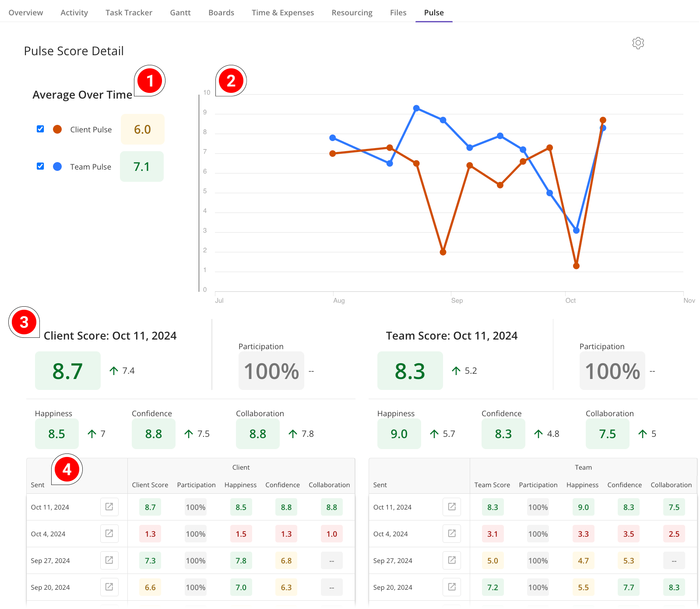This screenshot has height=609, width=700.
Task: Click Sep 20, 2024 client score 6.6
Action: tap(150, 587)
